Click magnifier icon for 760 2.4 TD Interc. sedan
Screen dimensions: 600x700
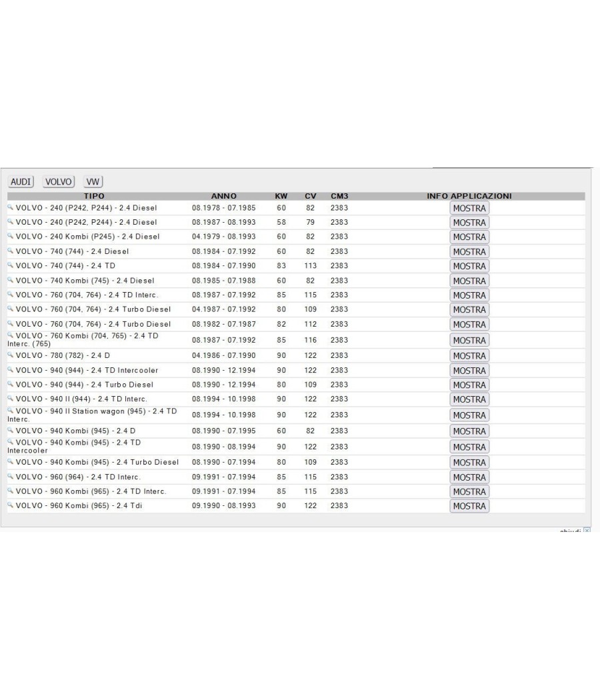click(x=10, y=294)
